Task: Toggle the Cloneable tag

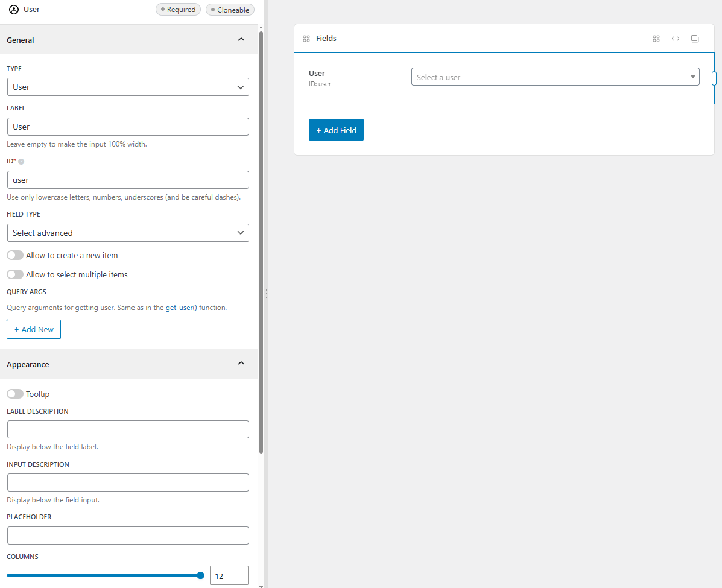Action: pyautogui.click(x=230, y=10)
